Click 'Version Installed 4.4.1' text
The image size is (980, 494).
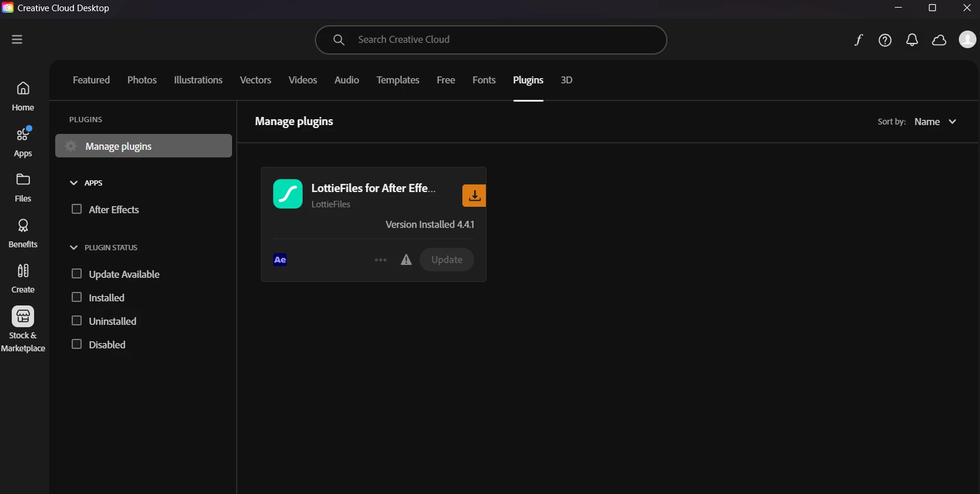coord(429,224)
